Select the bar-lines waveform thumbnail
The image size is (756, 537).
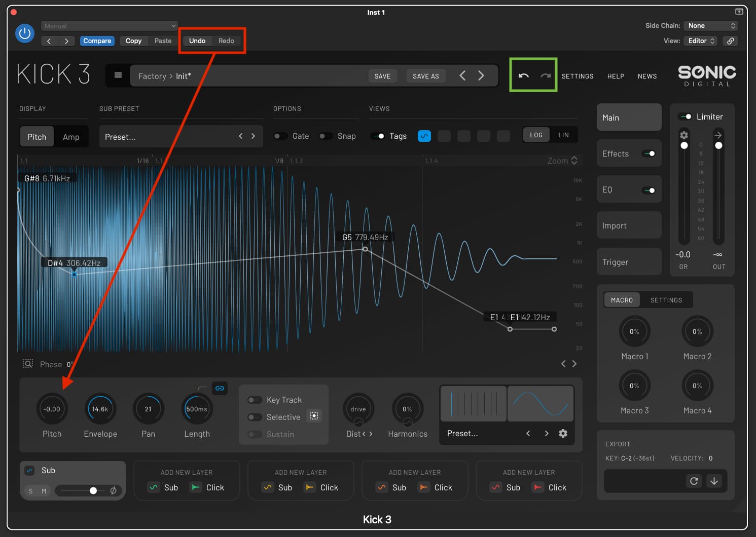coord(474,404)
